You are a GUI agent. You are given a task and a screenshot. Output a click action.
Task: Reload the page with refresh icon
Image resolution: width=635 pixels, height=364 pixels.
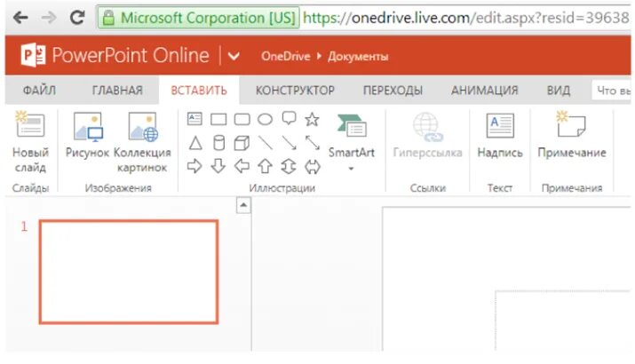[x=77, y=17]
